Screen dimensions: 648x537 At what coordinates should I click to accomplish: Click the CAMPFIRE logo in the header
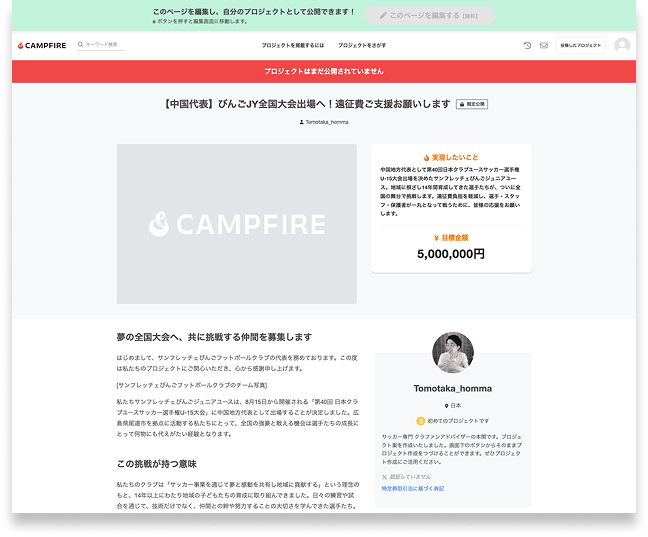43,45
